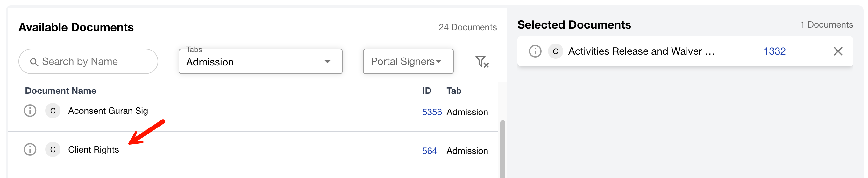This screenshot has width=868, height=178.
Task: Open document ID 5356 link
Action: [x=432, y=112]
